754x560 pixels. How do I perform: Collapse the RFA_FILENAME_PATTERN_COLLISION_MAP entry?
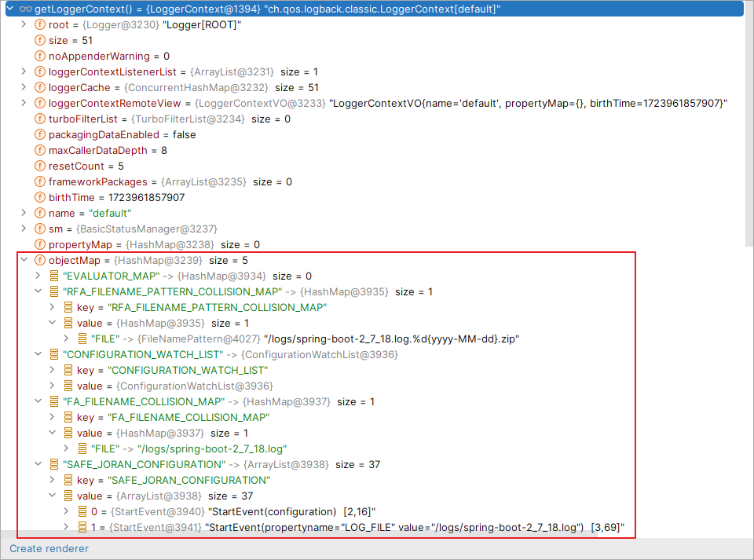(38, 291)
